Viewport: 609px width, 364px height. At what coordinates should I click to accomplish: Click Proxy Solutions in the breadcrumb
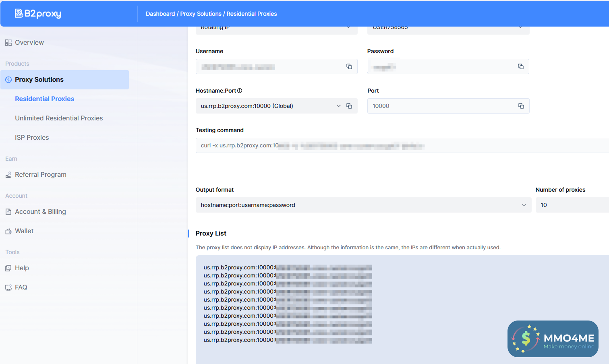201,14
